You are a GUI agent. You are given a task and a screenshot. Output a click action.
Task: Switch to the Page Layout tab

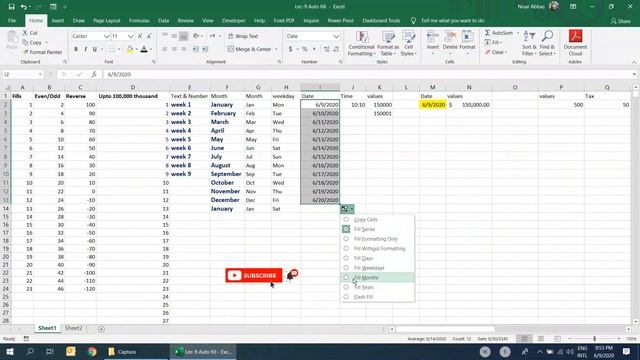107,20
